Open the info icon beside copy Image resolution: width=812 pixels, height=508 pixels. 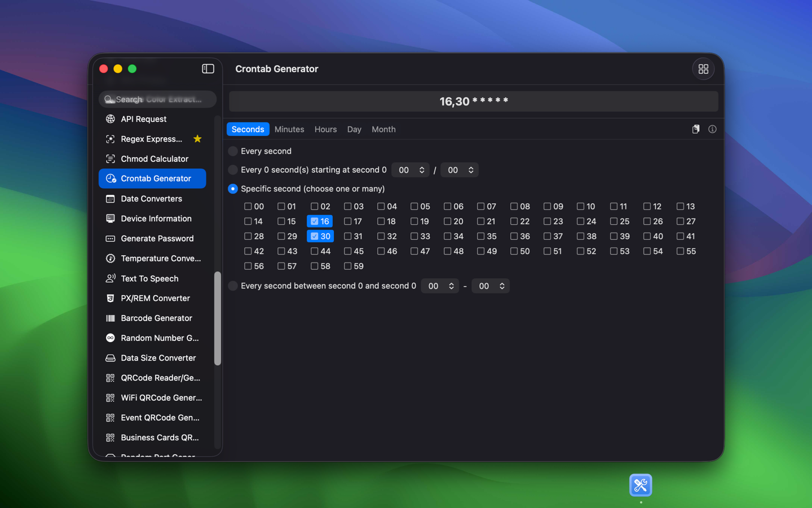(x=712, y=129)
